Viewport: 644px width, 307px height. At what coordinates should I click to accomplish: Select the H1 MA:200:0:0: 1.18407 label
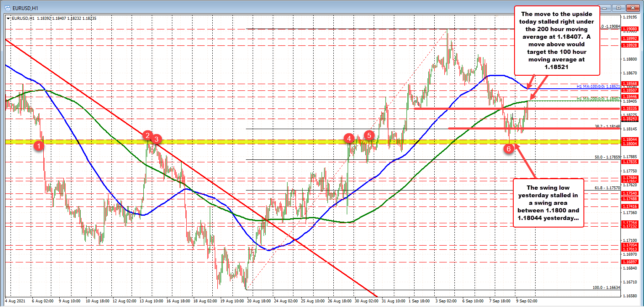click(598, 99)
